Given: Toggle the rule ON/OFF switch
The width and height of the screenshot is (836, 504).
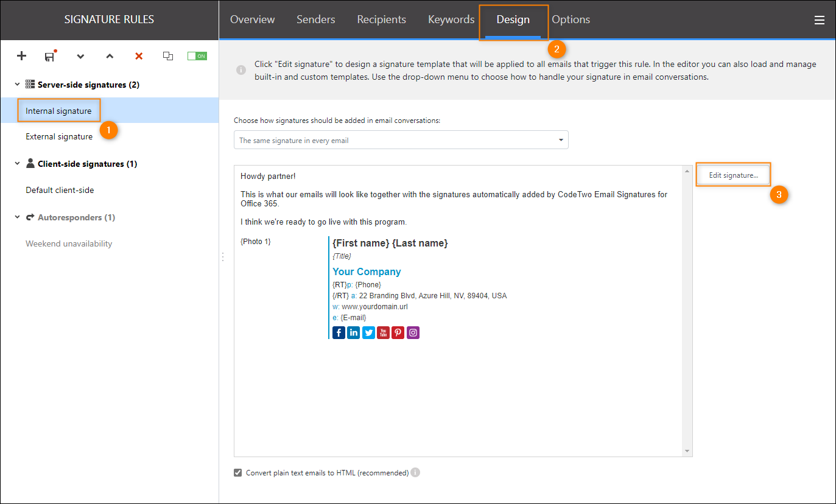Looking at the screenshot, I should tap(197, 56).
